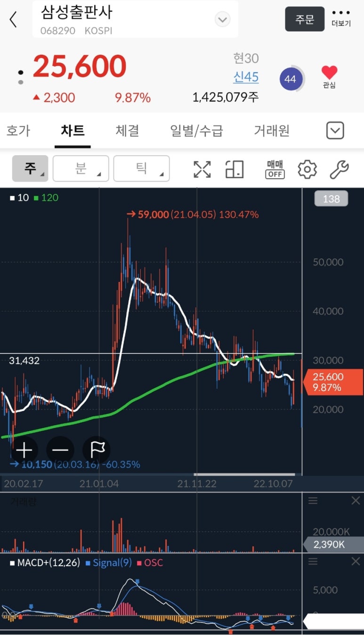
Task: Expand more tabs with boxed chevron
Action: (335, 131)
